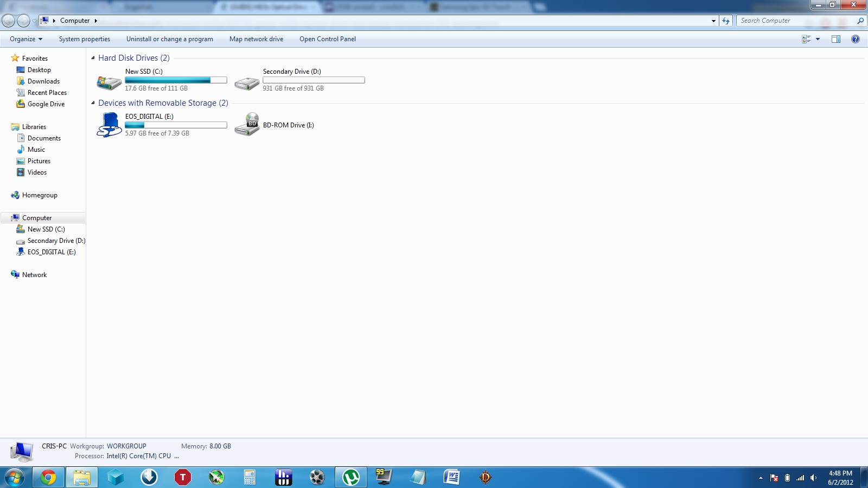Select the BD-ROM Drive (I:) disc icon

point(247,125)
